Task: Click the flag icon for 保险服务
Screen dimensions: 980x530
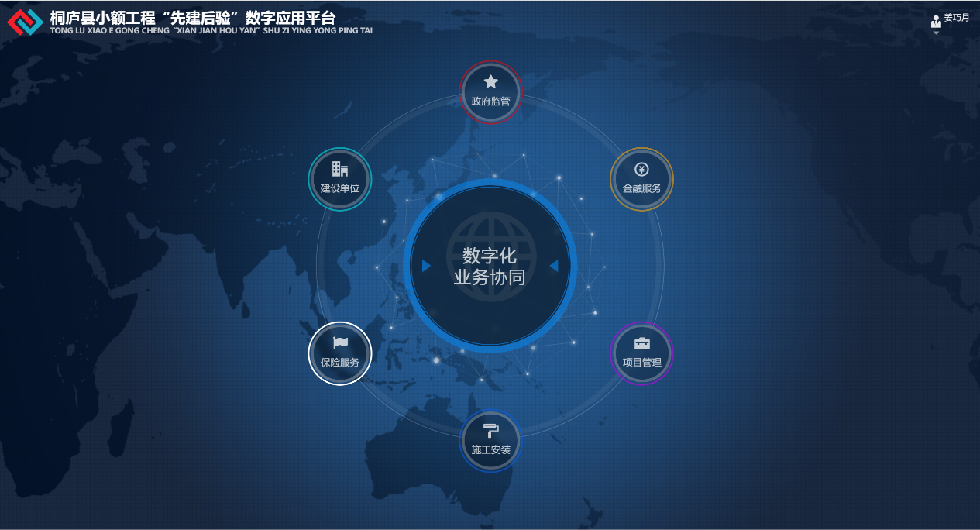Action: click(340, 342)
